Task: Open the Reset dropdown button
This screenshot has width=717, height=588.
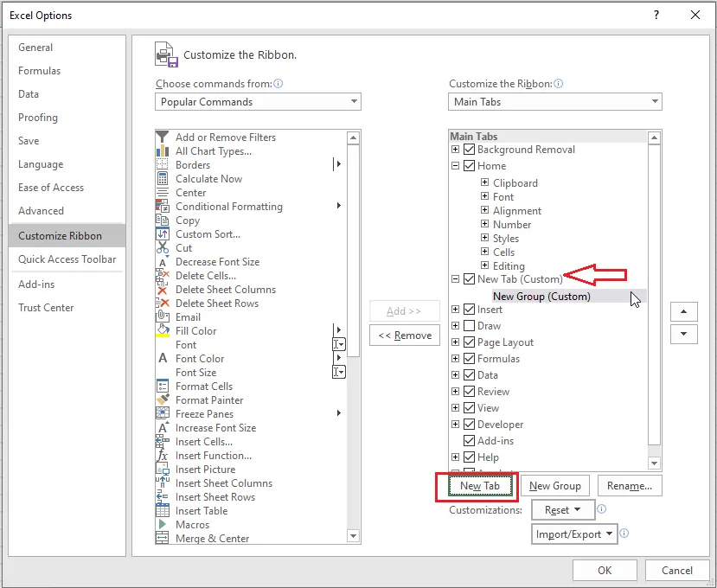Action: (x=563, y=510)
